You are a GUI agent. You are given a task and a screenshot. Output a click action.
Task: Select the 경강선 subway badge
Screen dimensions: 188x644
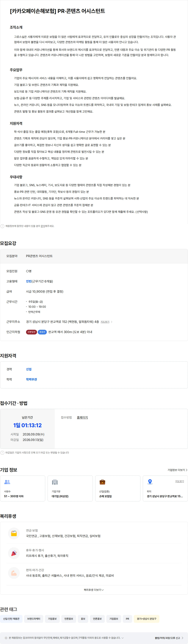[42, 332]
